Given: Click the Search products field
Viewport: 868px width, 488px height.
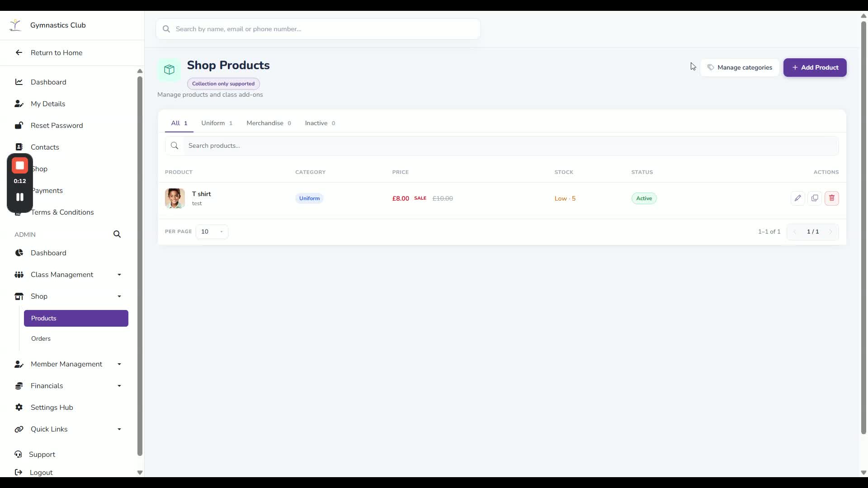Looking at the screenshot, I should 502,146.
